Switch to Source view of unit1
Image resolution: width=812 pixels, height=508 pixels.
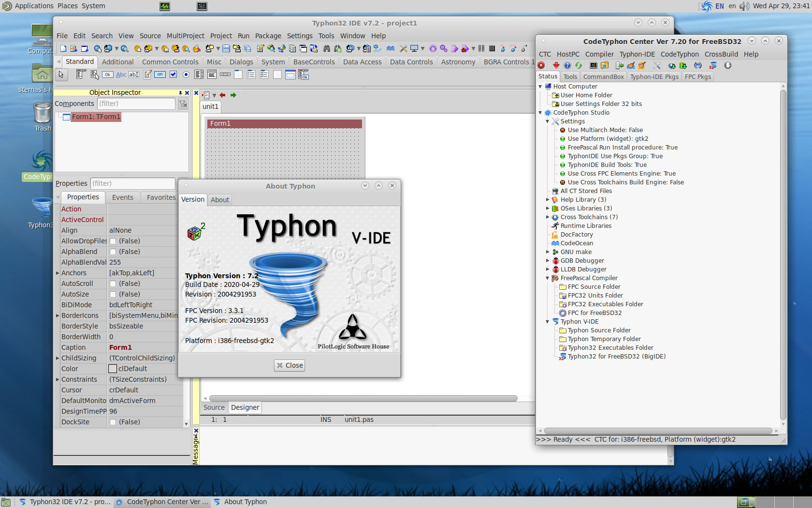coord(214,407)
